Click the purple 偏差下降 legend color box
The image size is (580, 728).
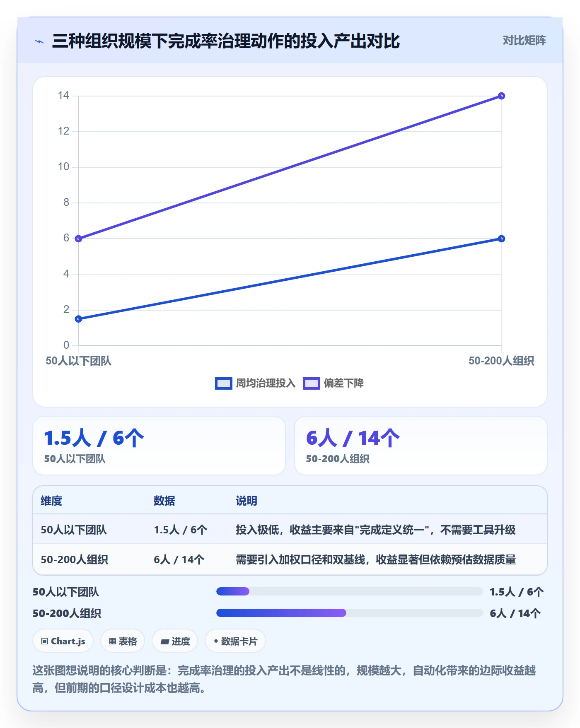312,383
